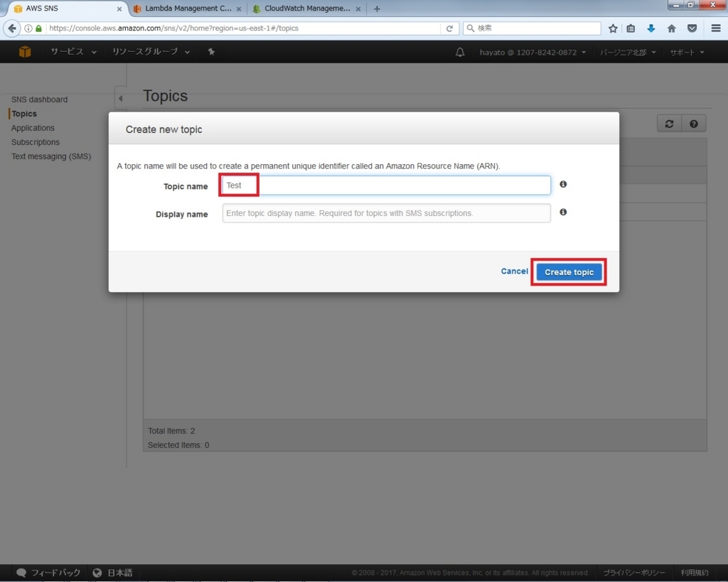This screenshot has height=582, width=728.
Task: Click the 日本語 language link
Action: click(x=119, y=573)
